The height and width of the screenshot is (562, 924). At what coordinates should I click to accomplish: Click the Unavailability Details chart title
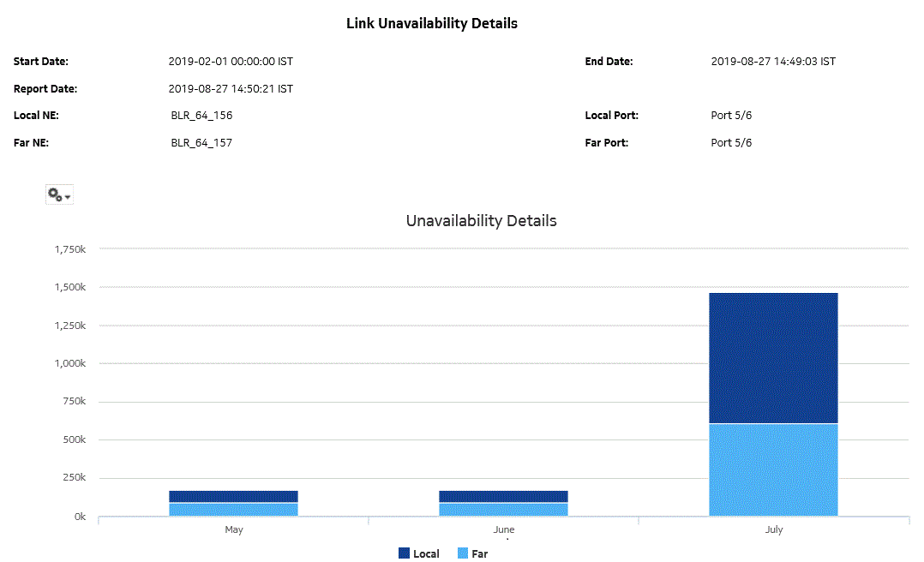[481, 220]
